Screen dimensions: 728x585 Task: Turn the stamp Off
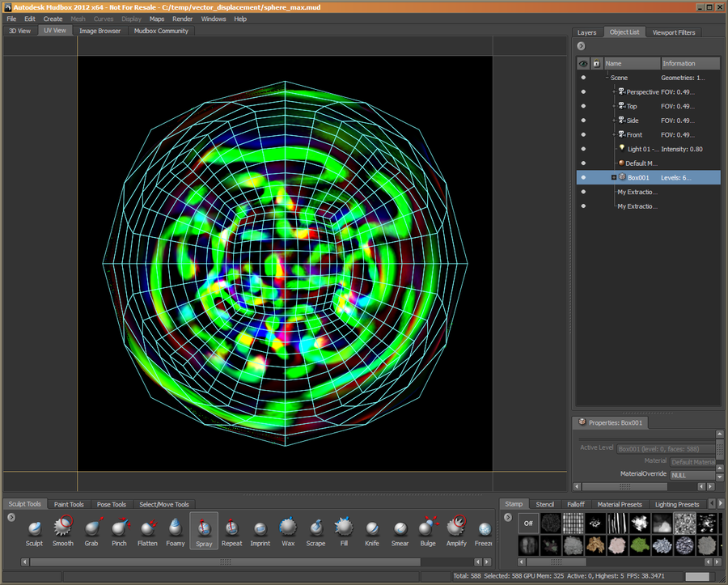(x=527, y=523)
